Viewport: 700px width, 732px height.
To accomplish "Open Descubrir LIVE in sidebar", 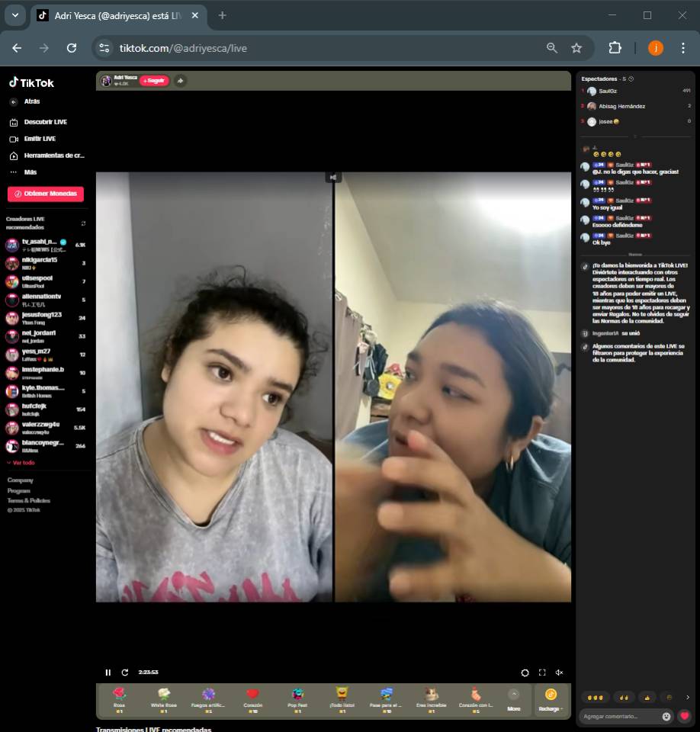I will (45, 122).
